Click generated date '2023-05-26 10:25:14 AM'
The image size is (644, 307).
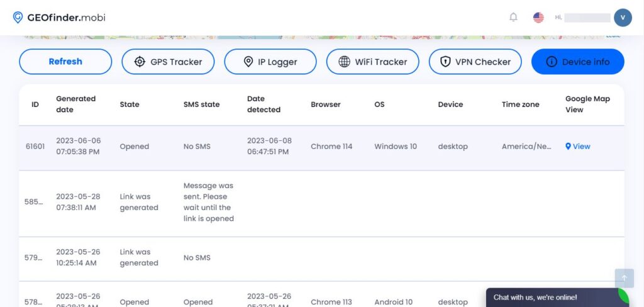[x=78, y=257]
